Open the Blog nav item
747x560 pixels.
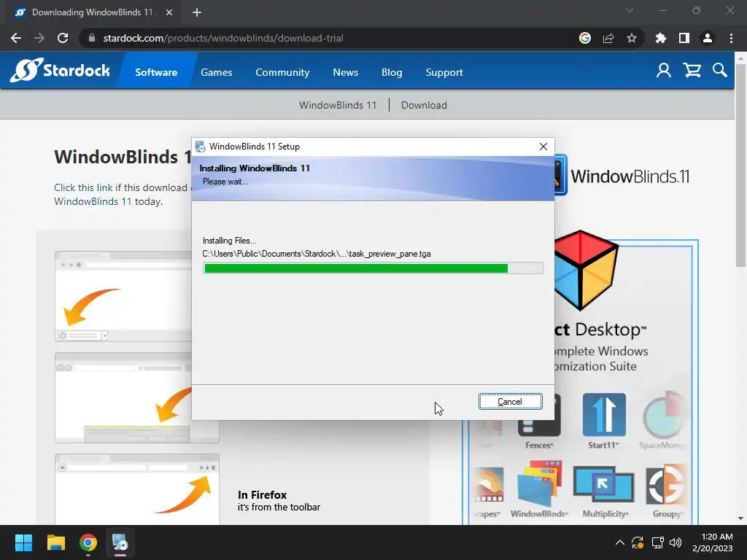pyautogui.click(x=392, y=72)
